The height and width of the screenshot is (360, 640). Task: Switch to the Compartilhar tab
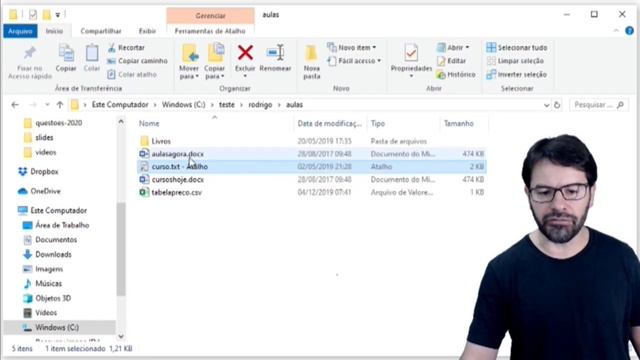click(x=101, y=31)
